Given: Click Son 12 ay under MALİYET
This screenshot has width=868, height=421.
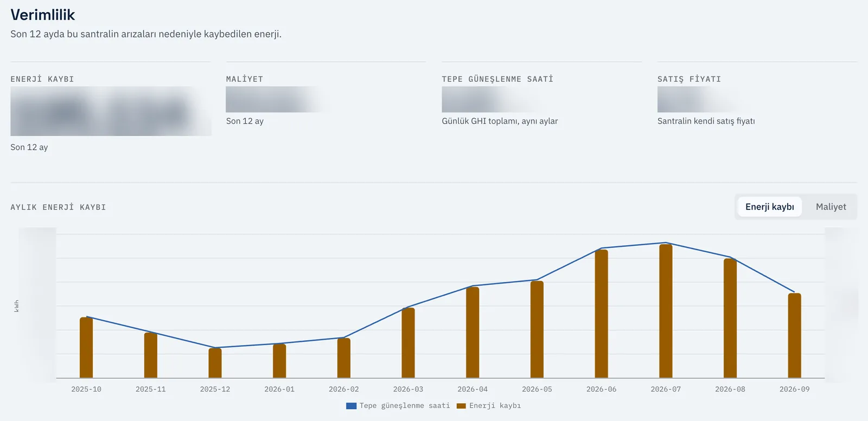Looking at the screenshot, I should (245, 121).
